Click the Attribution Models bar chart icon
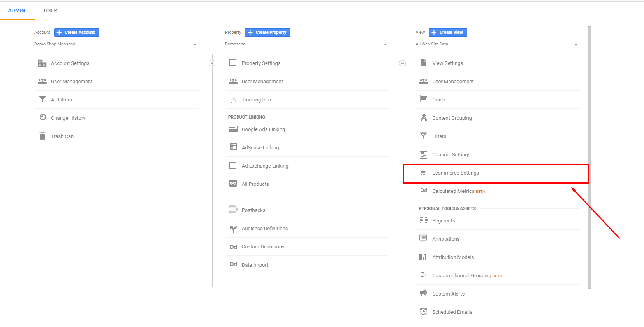The image size is (644, 327). click(422, 257)
